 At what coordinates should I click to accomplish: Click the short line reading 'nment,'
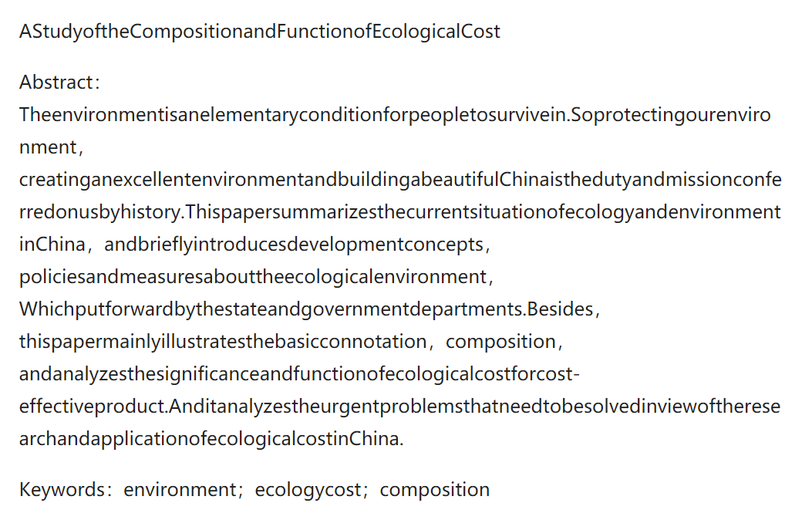click(51, 147)
